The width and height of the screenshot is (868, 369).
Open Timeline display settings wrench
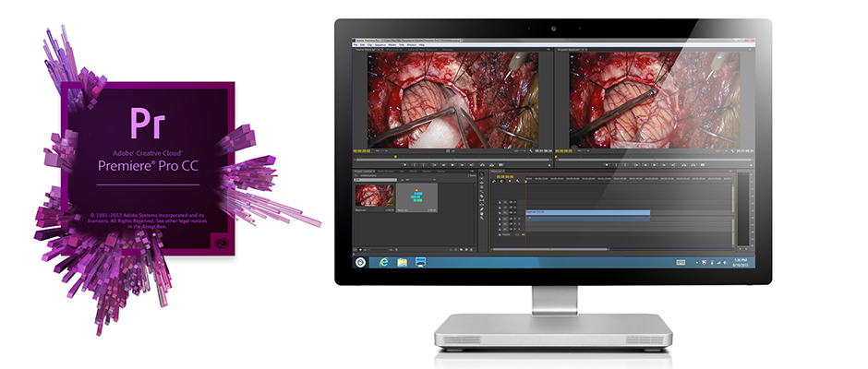click(518, 181)
